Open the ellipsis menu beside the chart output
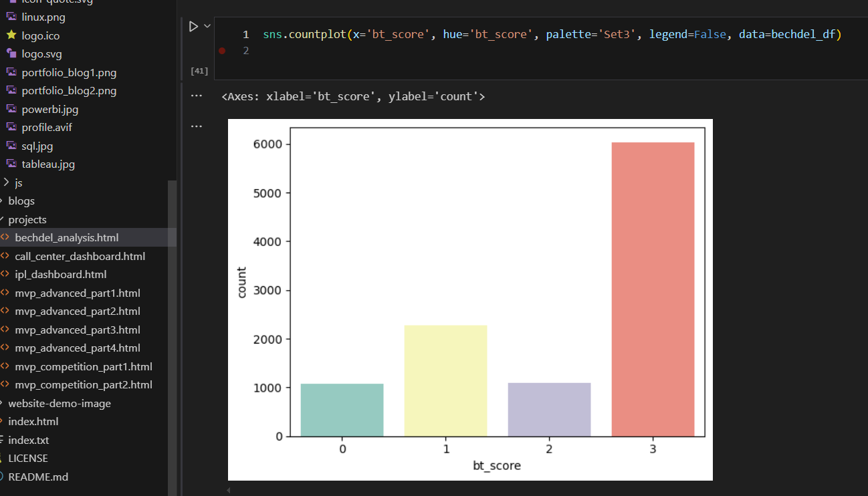This screenshot has height=496, width=868. pos(196,126)
